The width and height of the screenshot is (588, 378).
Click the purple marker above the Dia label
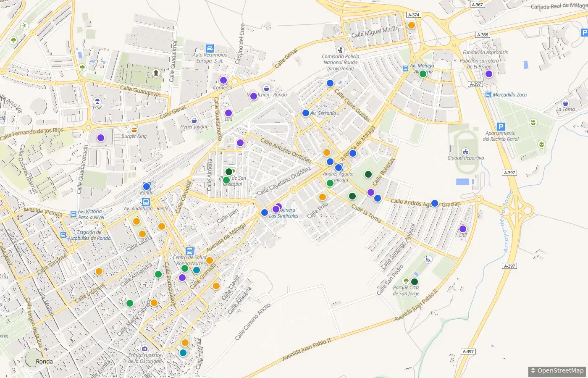pyautogui.click(x=228, y=113)
